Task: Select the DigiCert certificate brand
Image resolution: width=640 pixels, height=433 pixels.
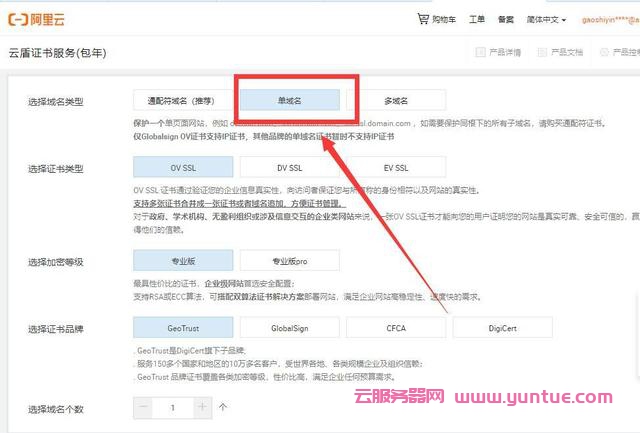Action: (502, 327)
